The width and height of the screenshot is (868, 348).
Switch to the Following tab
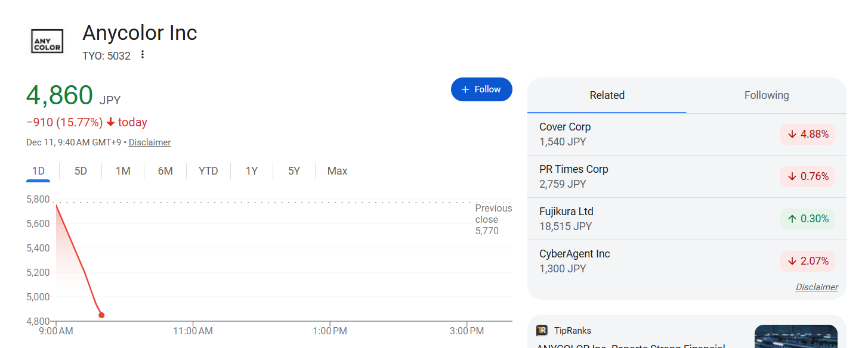[767, 95]
